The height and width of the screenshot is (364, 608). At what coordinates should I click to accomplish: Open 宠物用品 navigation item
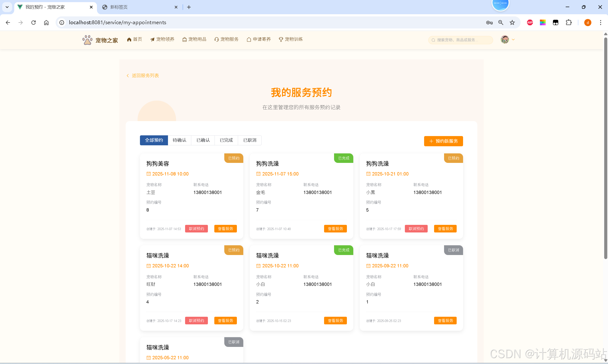[194, 39]
